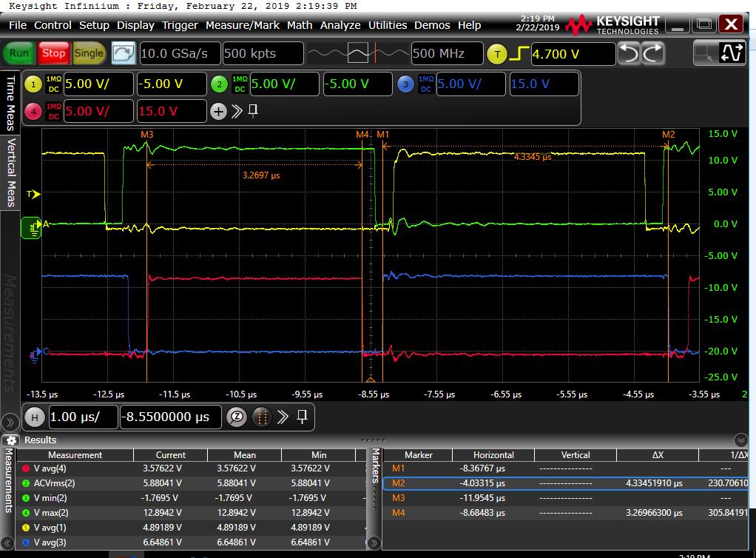Select the V avg(4) measurement row
Viewport: 756px width, 558px height.
click(x=192, y=468)
